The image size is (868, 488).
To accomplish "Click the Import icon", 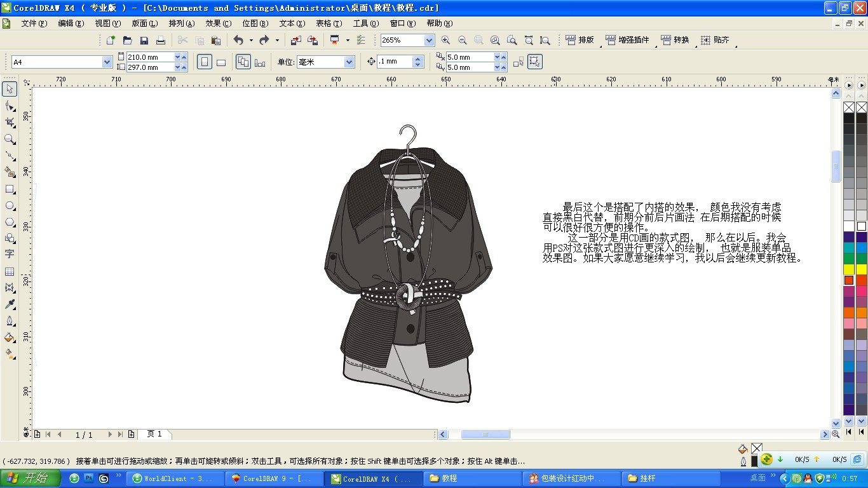I will click(295, 40).
